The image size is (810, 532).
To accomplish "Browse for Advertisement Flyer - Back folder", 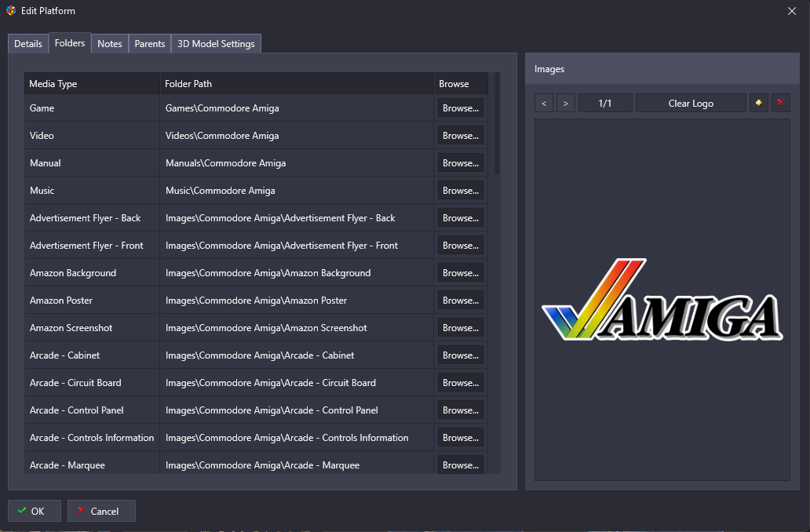I will pos(460,218).
